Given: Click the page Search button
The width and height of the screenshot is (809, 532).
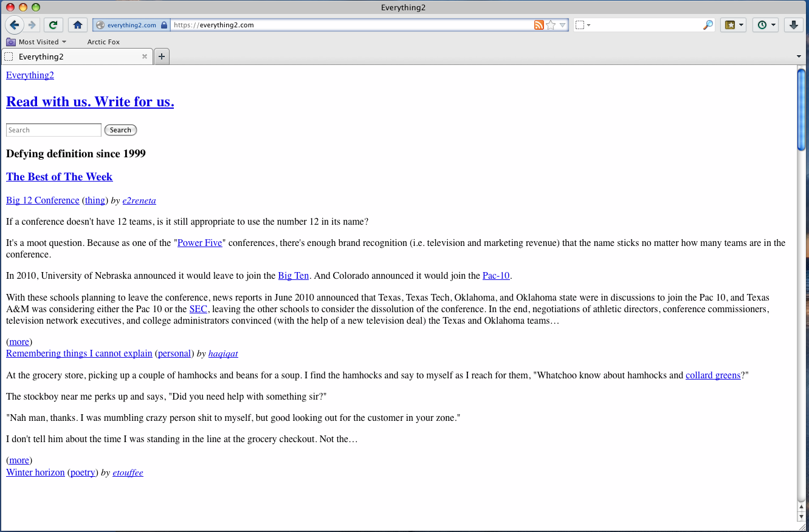Looking at the screenshot, I should click(120, 130).
